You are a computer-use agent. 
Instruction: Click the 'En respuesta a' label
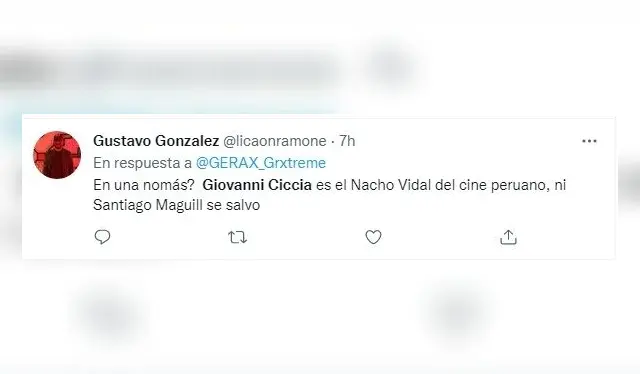142,163
